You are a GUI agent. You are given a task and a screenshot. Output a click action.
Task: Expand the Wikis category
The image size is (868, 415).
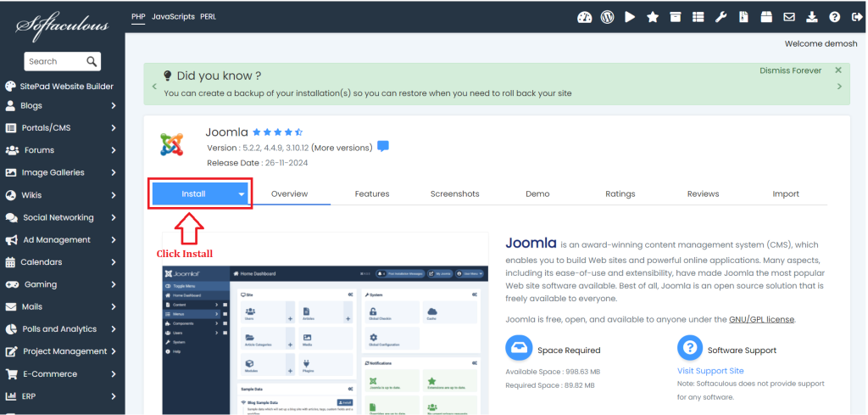pos(62,195)
